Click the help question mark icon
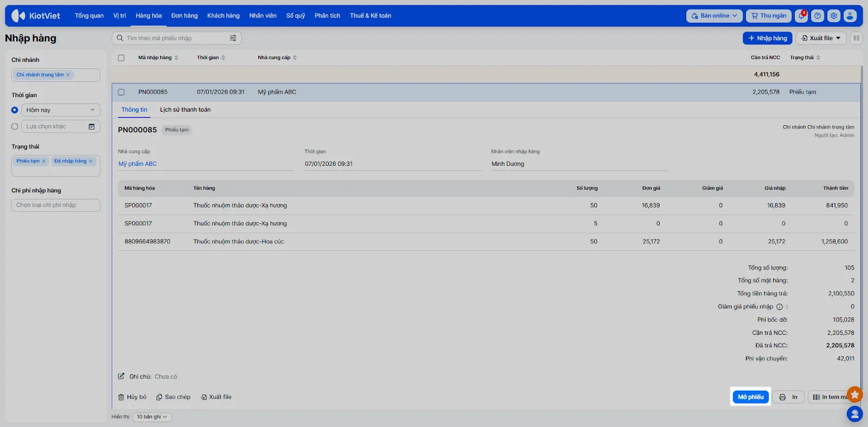 tap(818, 16)
